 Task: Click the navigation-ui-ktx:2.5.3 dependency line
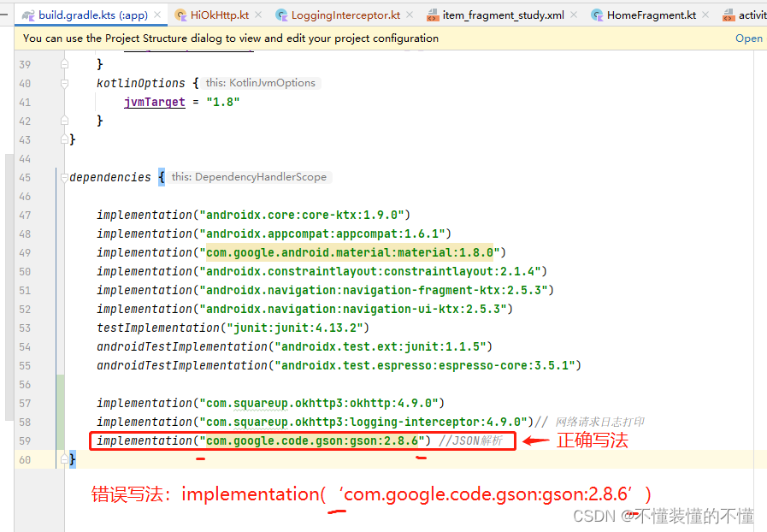tap(304, 309)
